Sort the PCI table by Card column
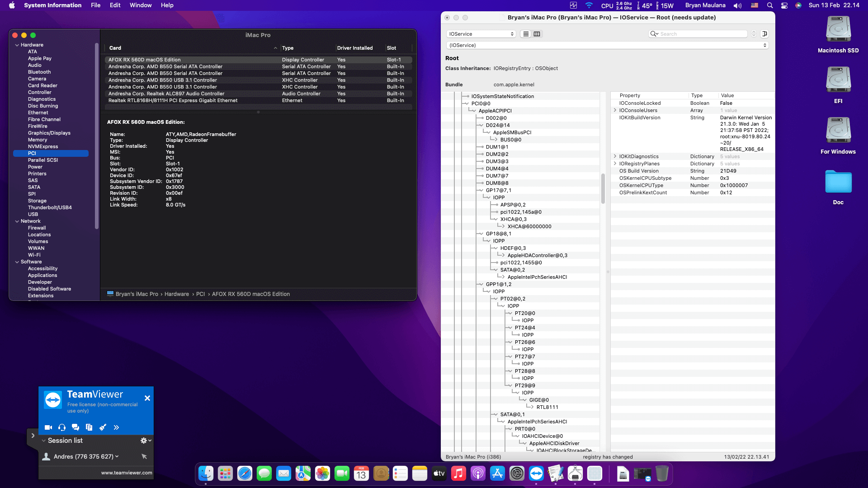 [192, 48]
